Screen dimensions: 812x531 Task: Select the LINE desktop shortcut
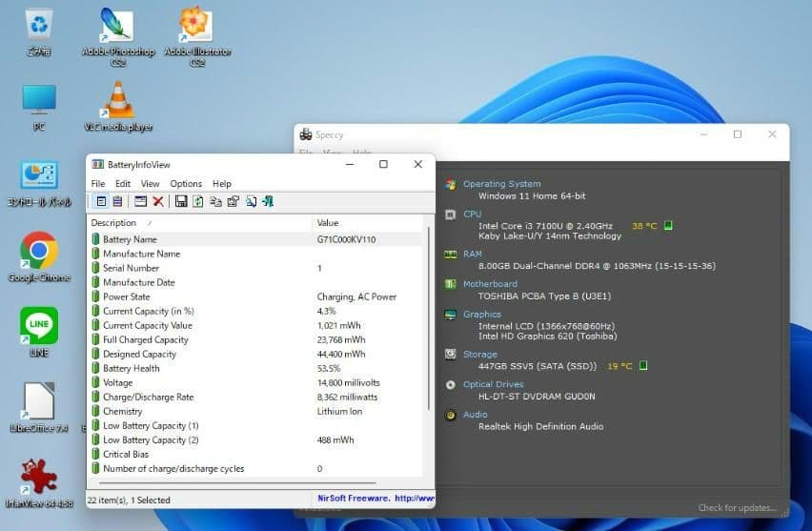39,332
